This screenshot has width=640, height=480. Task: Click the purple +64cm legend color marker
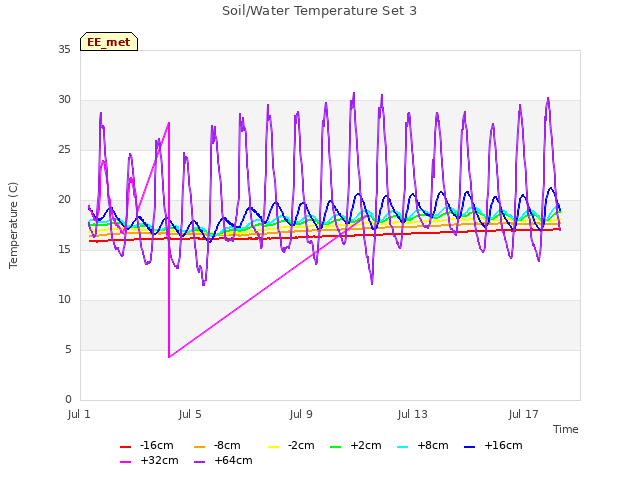200,462
